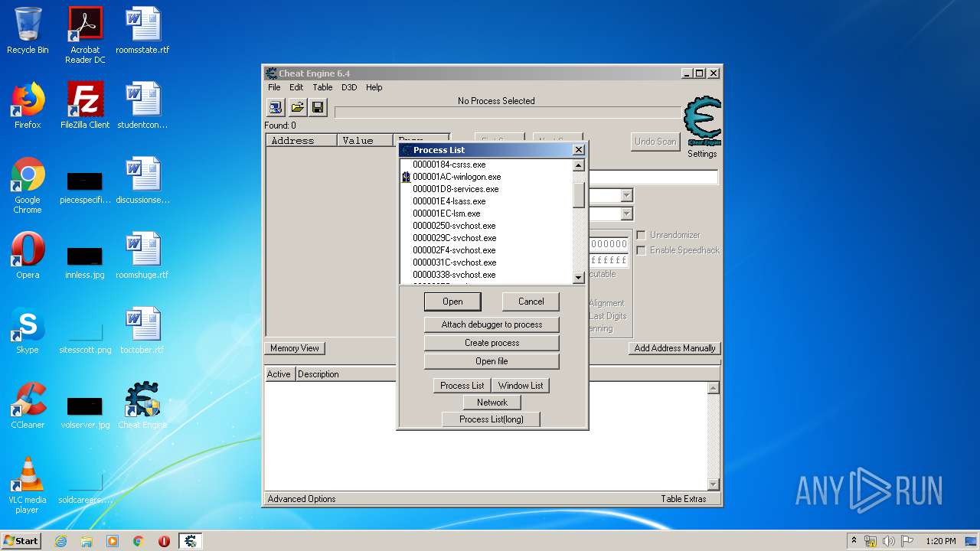Open roomsstate.rtf document icon

tap(142, 31)
